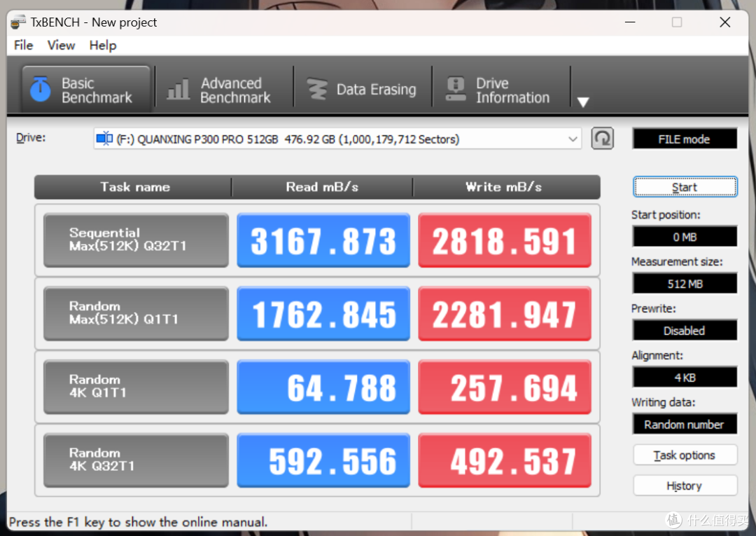Click the read value 1762.845
This screenshot has width=756, height=536.
point(323,314)
